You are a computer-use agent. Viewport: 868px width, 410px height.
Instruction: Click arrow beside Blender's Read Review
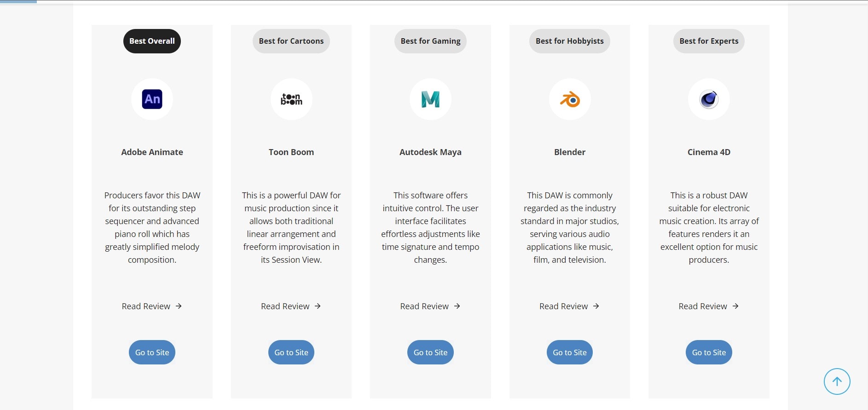click(x=596, y=306)
